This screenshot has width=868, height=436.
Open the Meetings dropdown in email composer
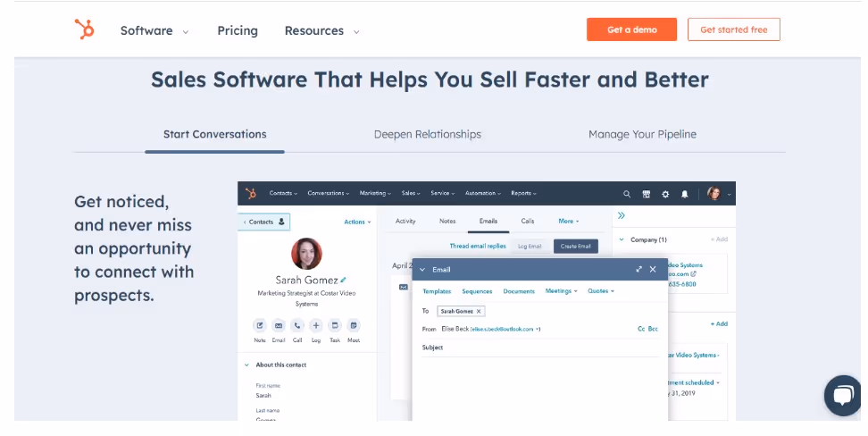pos(562,291)
